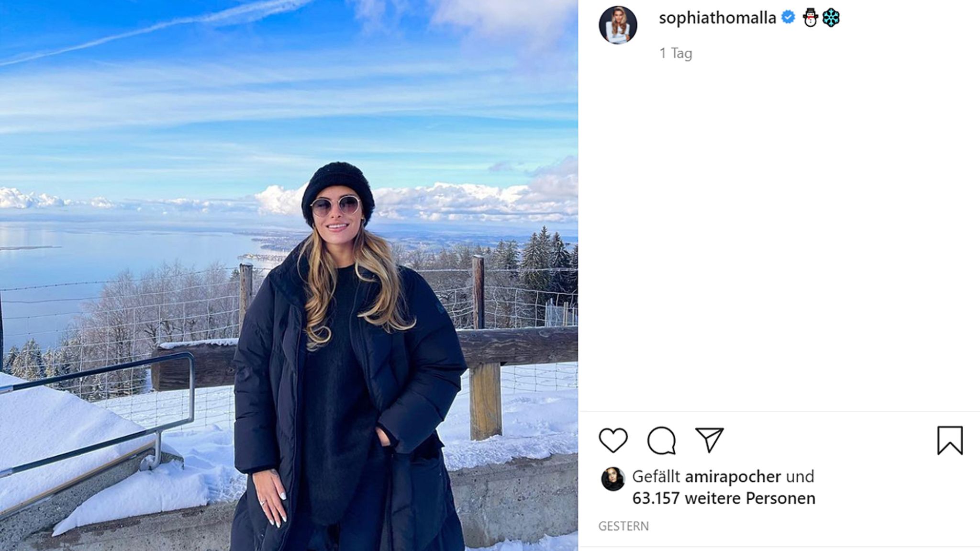Open comments via the speech bubble icon
This screenshot has height=551, width=980.
[661, 440]
